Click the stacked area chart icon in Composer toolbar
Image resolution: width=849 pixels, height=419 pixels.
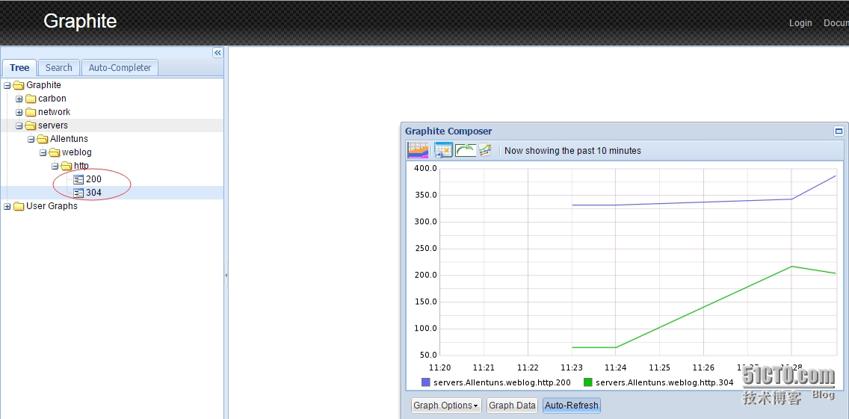click(417, 150)
